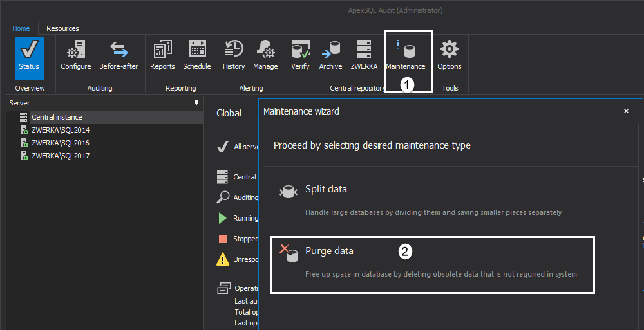Open the Configure auditing tool
The image size is (644, 330).
[75, 55]
